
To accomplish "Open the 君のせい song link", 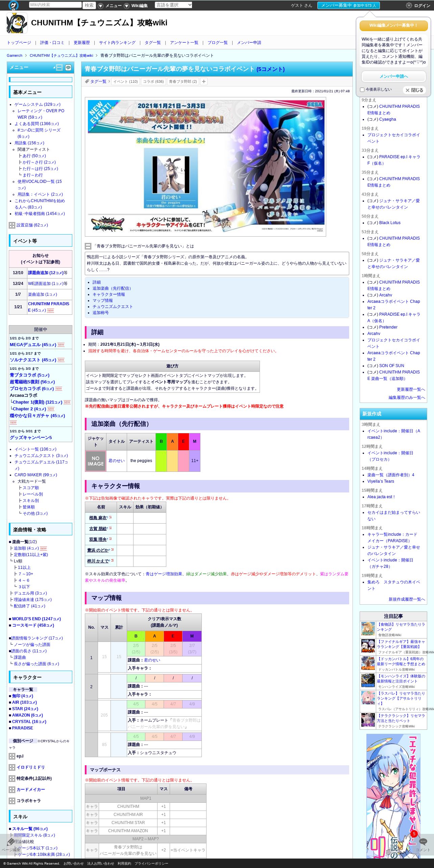I will click(x=117, y=461).
